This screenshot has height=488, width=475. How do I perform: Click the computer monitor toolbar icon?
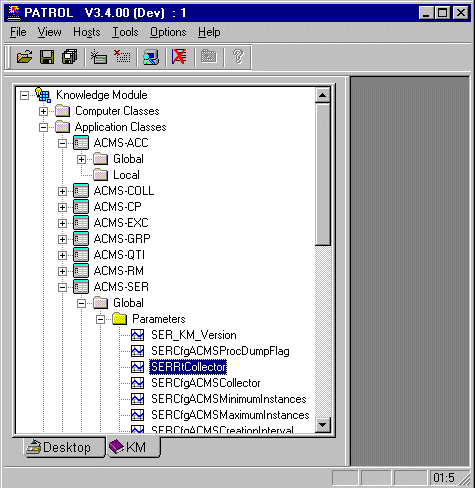(151, 57)
